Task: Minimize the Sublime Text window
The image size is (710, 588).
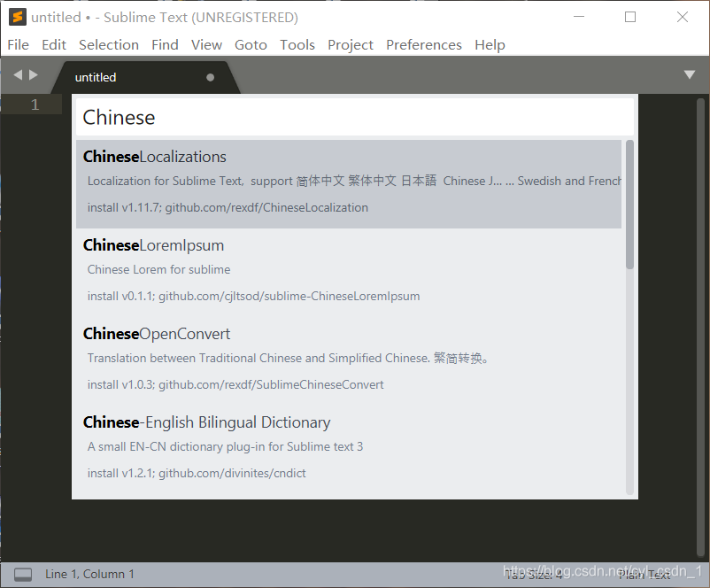Action: pyautogui.click(x=579, y=17)
